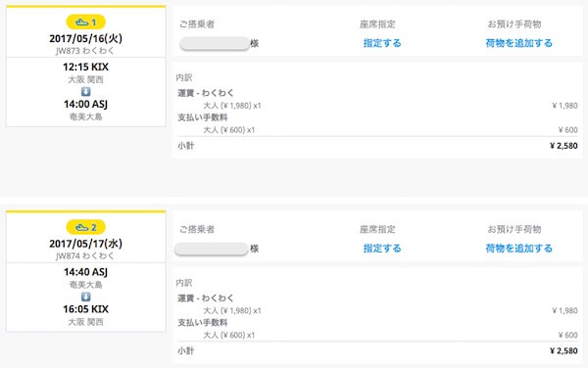
Task: Click flight number JW874 わくわく
Action: coord(85,255)
